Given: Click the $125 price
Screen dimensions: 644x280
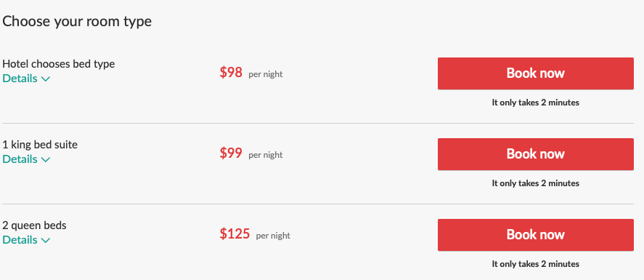Looking at the screenshot, I should 235,234.
